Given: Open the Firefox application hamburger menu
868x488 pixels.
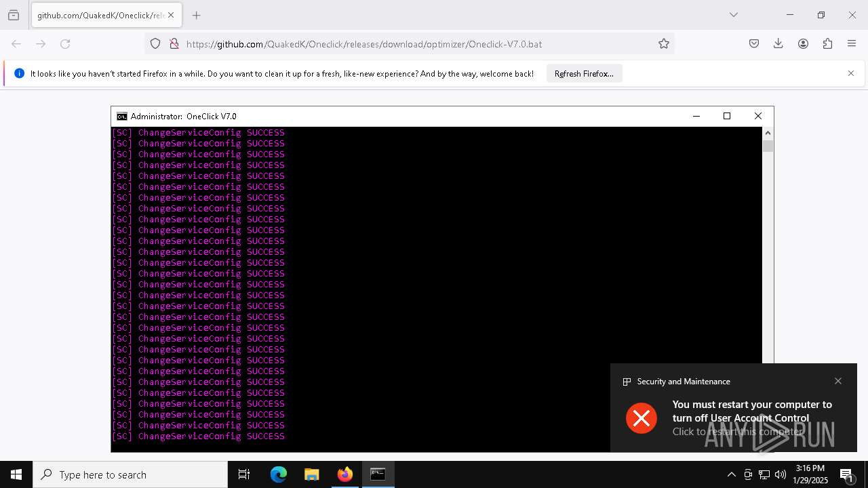Looking at the screenshot, I should (x=852, y=44).
